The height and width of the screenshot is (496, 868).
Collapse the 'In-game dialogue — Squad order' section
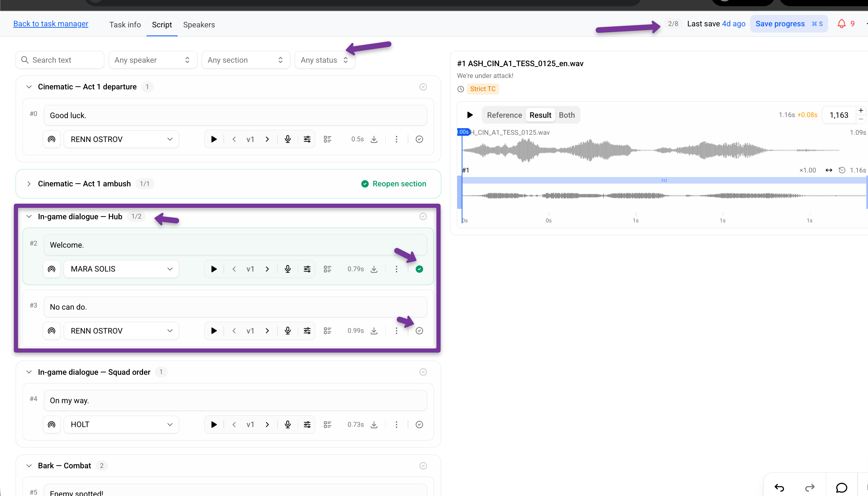click(x=29, y=372)
